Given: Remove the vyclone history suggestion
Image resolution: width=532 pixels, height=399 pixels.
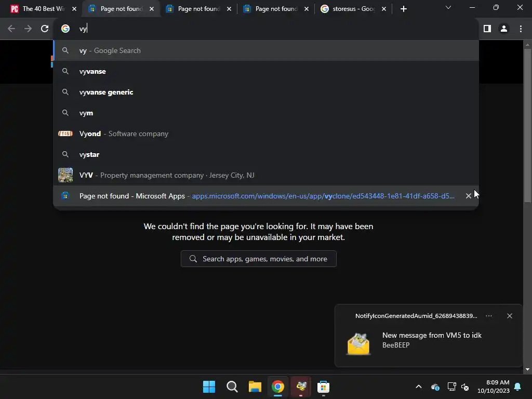Looking at the screenshot, I should tap(468, 196).
